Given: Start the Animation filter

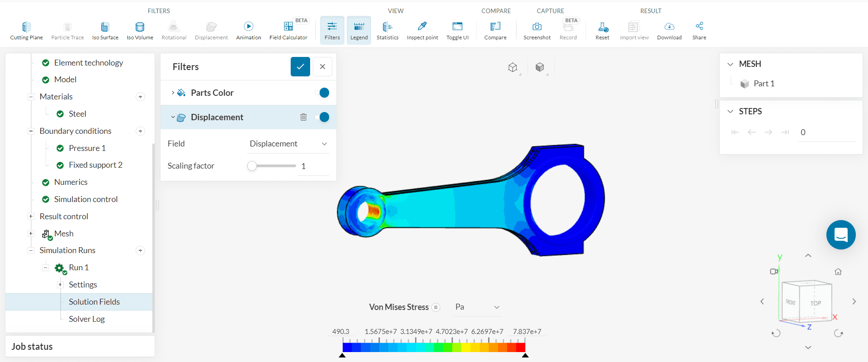Looking at the screenshot, I should point(248,30).
